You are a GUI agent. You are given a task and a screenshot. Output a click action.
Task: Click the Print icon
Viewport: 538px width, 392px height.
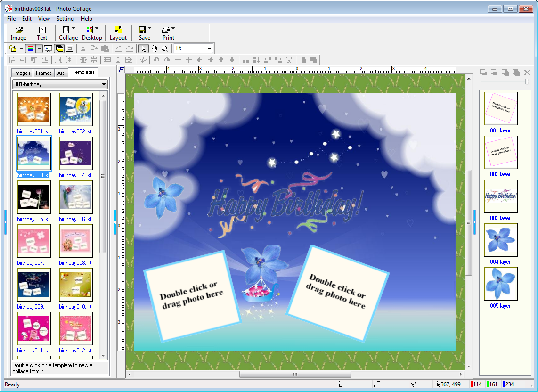coord(166,30)
